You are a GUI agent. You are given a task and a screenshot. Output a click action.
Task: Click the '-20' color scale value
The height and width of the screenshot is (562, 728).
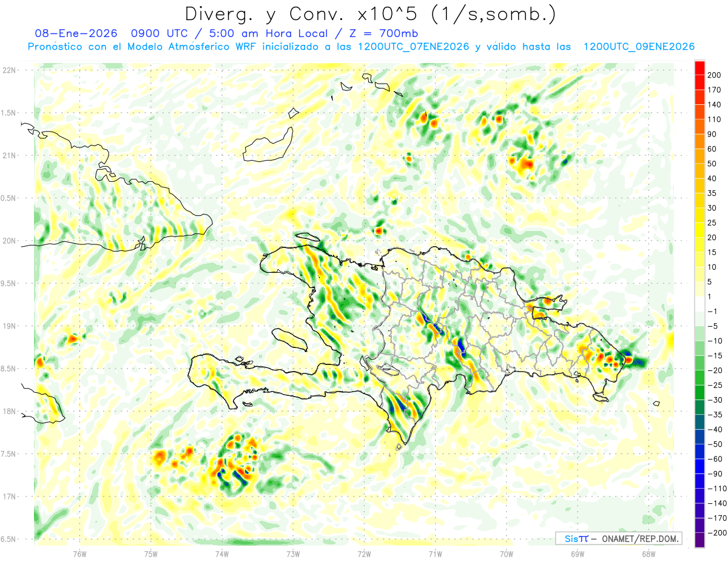[x=716, y=371]
